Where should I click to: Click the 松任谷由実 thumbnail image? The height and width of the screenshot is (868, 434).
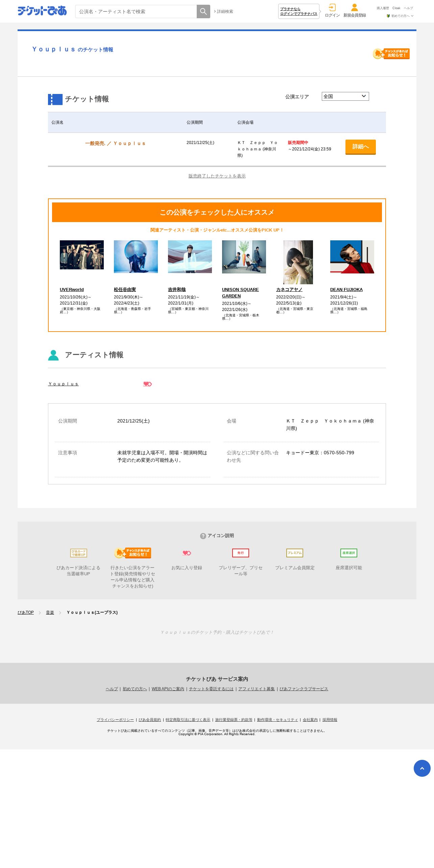click(136, 257)
